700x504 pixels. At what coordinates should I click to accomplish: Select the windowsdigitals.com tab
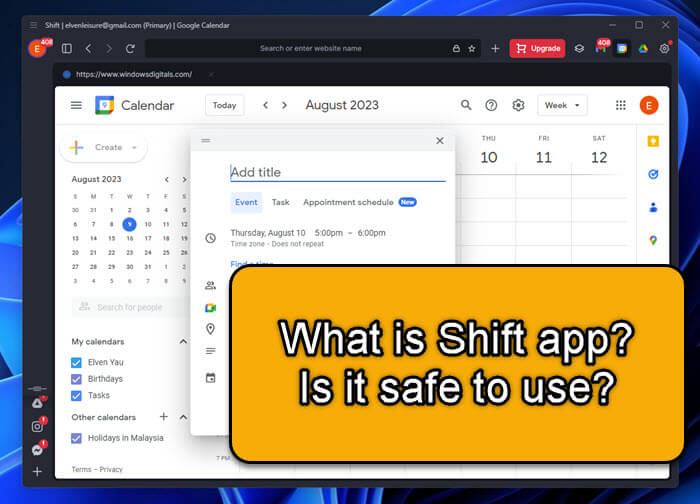pos(134,74)
